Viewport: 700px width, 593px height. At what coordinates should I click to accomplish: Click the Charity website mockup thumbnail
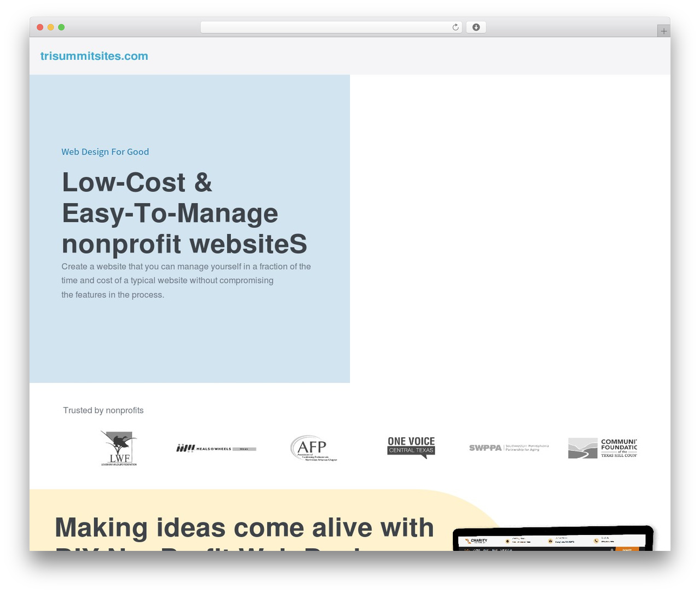tap(553, 538)
